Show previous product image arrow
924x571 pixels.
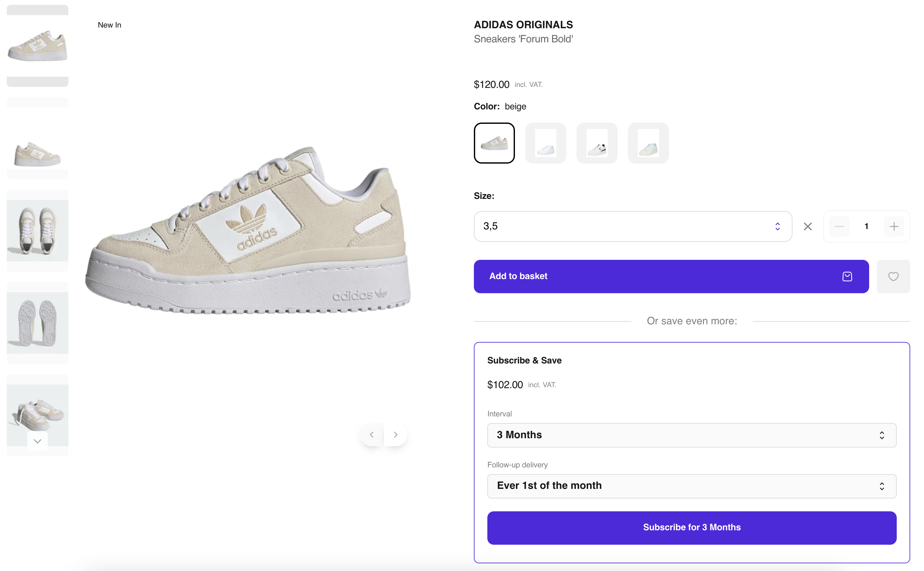372,435
